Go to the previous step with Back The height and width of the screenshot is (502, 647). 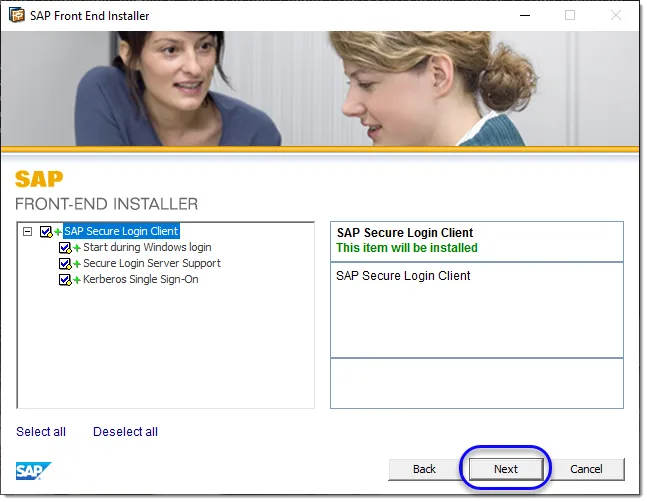424,469
